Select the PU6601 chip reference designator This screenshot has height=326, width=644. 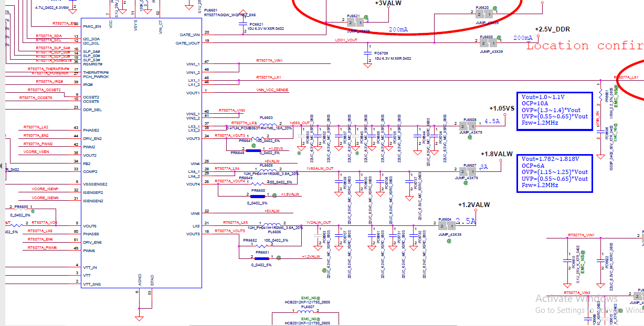(x=211, y=10)
